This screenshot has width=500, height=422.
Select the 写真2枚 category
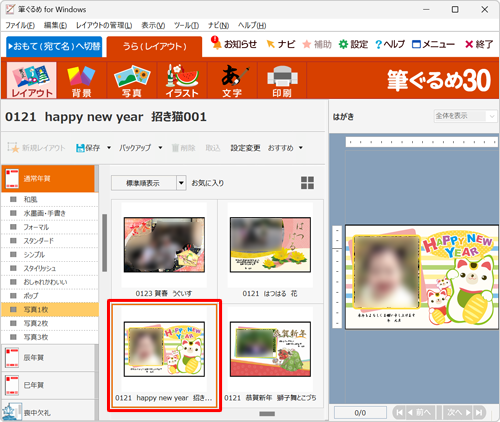[50, 323]
